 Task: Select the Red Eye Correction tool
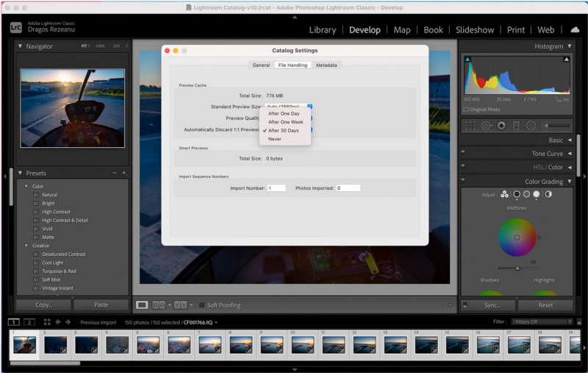pos(501,126)
